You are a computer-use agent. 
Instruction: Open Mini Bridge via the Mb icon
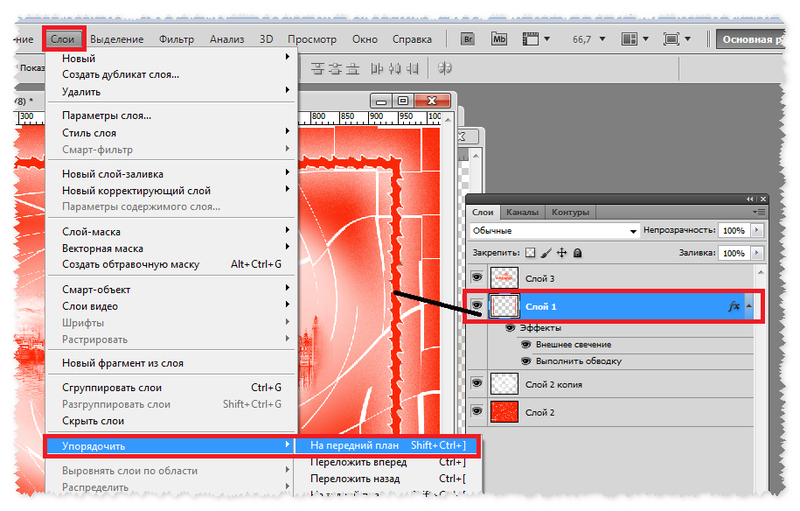[x=498, y=39]
